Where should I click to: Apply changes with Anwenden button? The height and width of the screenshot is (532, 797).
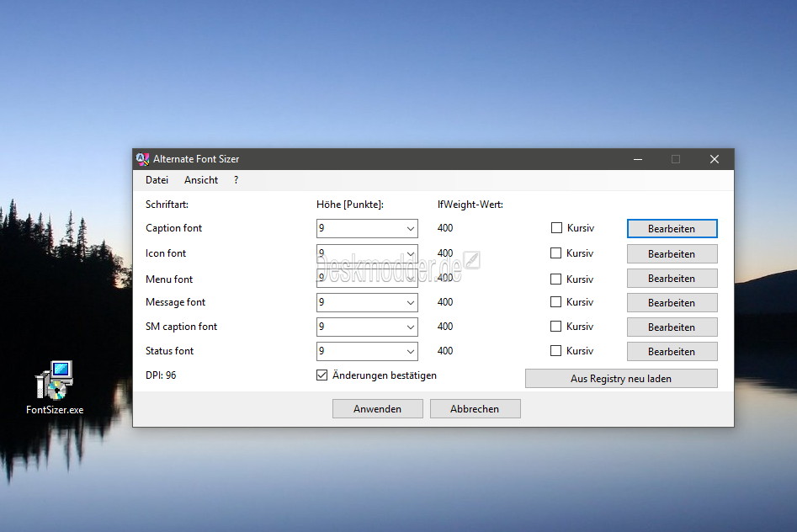(378, 409)
